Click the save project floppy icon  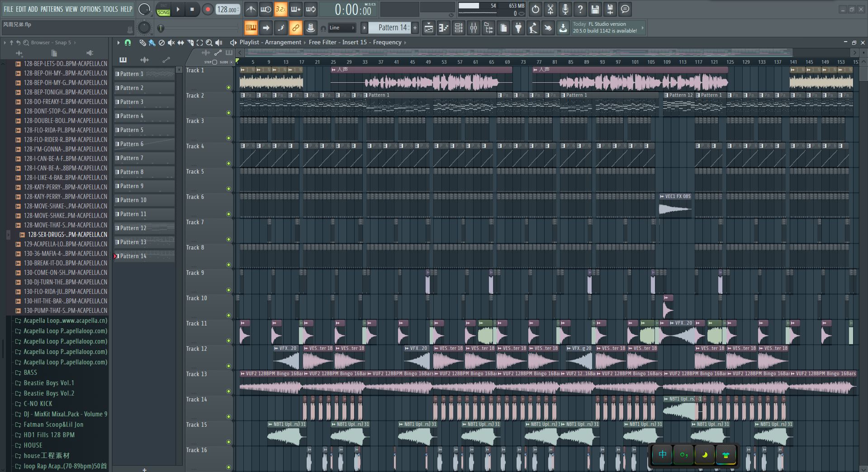point(595,9)
